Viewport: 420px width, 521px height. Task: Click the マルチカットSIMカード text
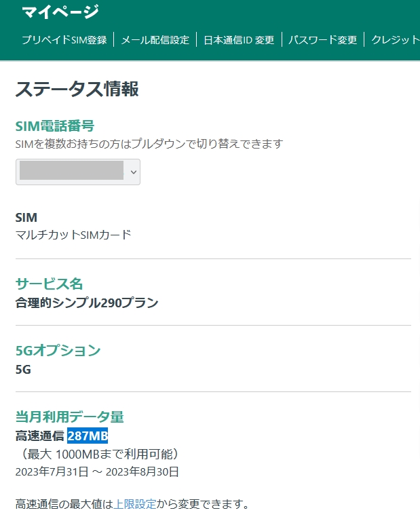(x=73, y=235)
